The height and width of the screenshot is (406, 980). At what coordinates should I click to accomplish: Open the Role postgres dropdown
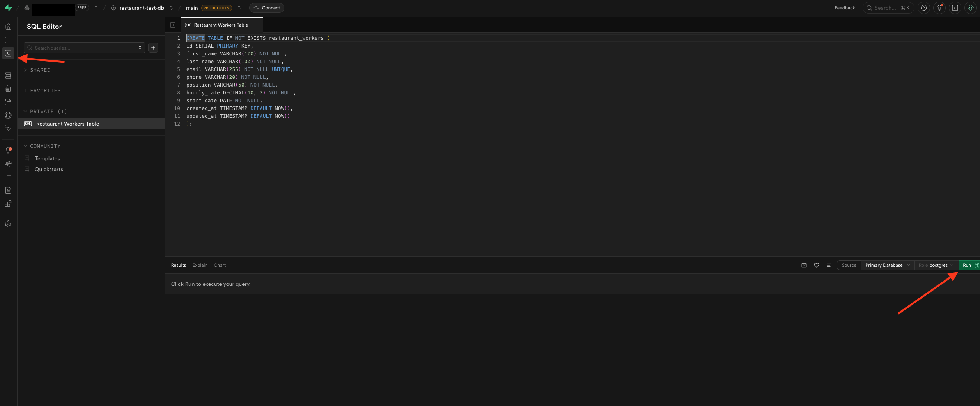tap(936, 265)
